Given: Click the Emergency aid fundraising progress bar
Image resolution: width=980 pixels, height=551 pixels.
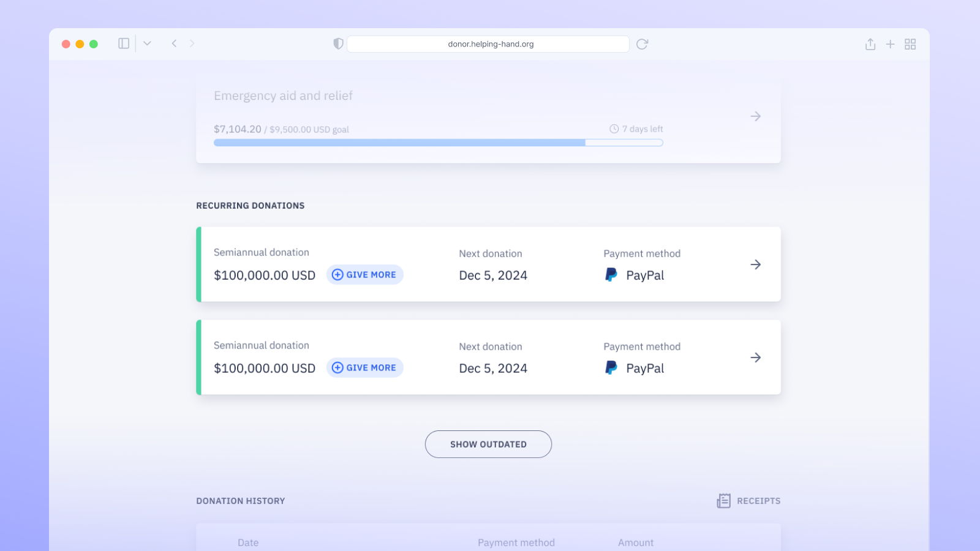Looking at the screenshot, I should pyautogui.click(x=438, y=143).
